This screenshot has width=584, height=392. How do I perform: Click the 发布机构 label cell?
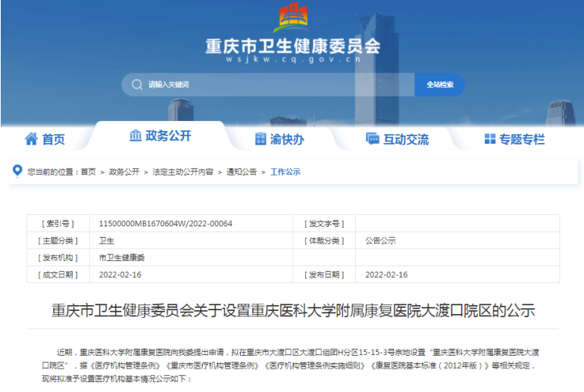(x=58, y=257)
